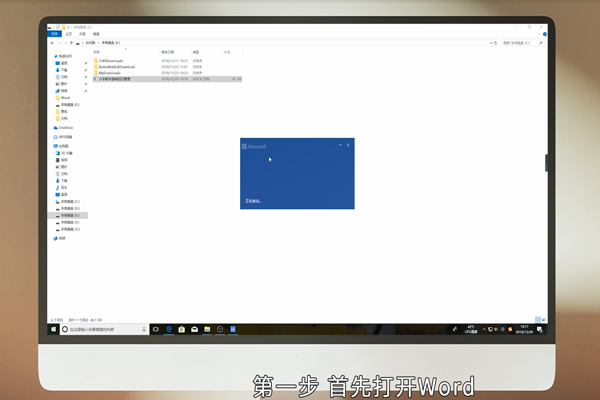Click the DOCX document file icon

point(95,79)
